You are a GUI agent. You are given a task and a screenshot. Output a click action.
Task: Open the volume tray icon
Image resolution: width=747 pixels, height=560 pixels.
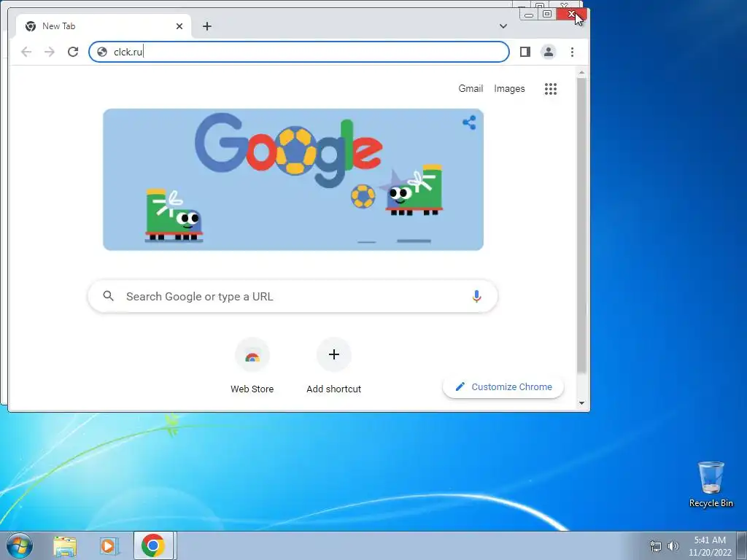coord(673,546)
